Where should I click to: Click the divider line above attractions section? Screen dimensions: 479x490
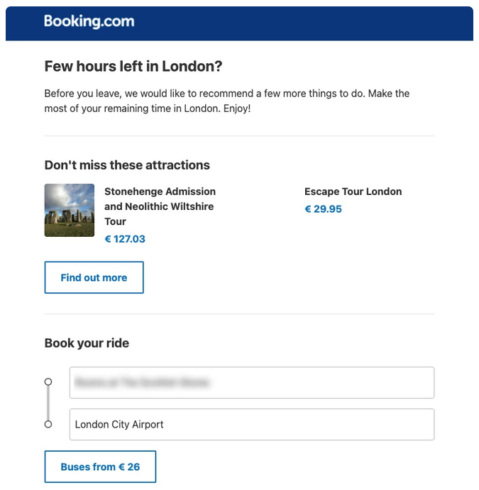[x=239, y=136]
